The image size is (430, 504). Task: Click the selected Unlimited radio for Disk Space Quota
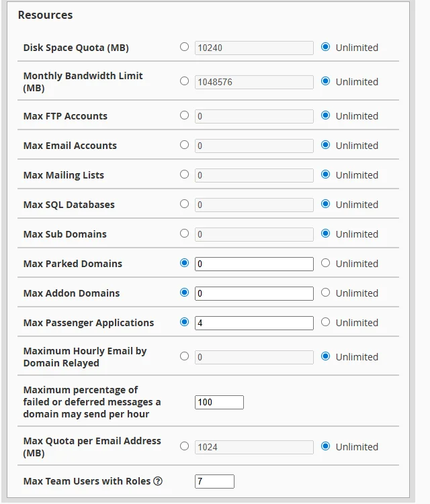[326, 47]
